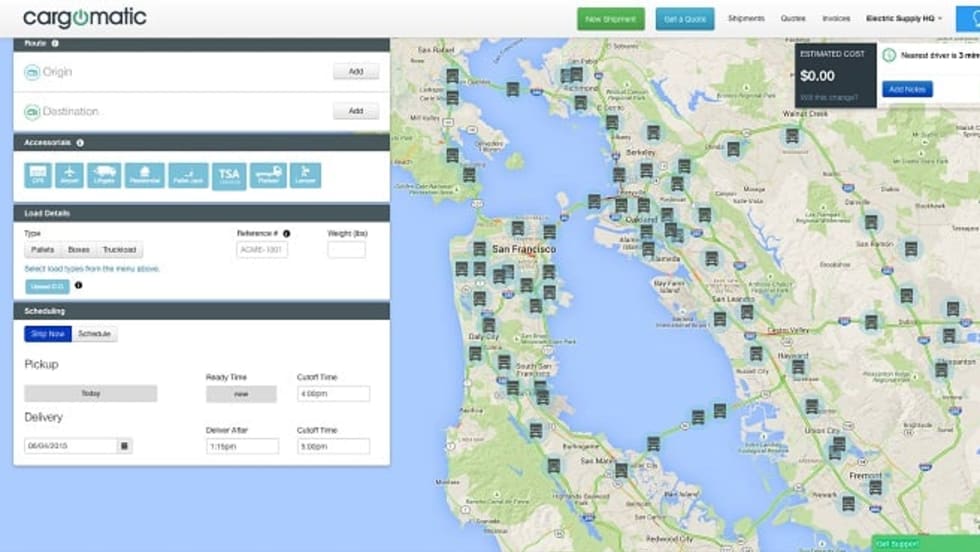
Task: Click the TSA accessorial icon
Action: (229, 176)
